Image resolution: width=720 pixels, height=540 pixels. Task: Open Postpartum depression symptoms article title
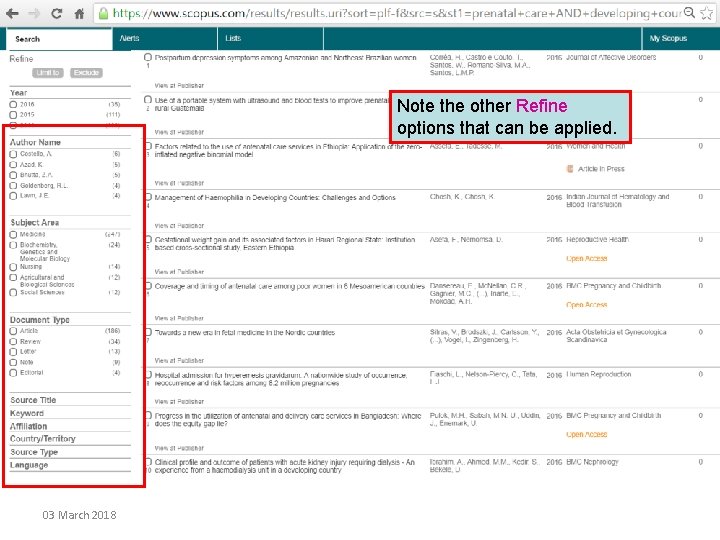(x=285, y=58)
